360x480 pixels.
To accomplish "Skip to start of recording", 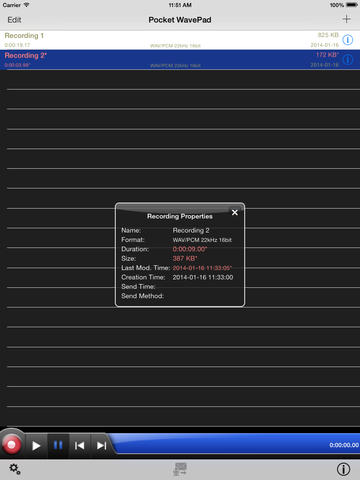I will tap(79, 446).
